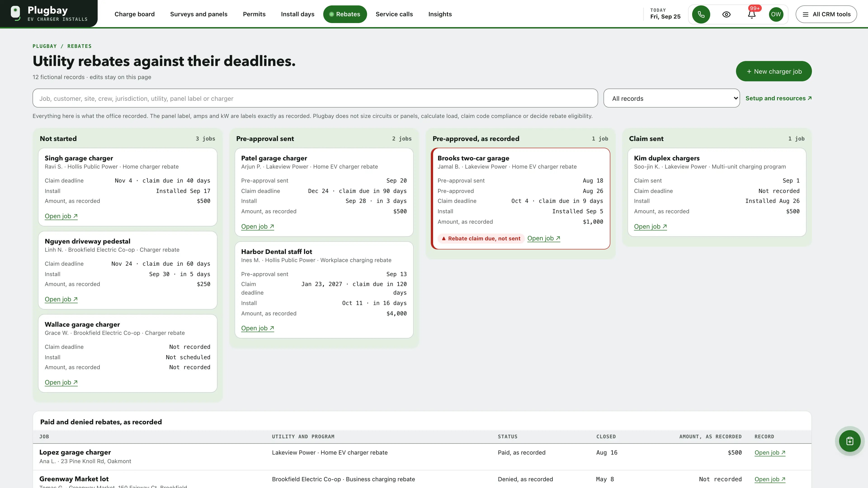The height and width of the screenshot is (488, 868).
Task: Expand the All records filter dropdown
Action: 672,98
